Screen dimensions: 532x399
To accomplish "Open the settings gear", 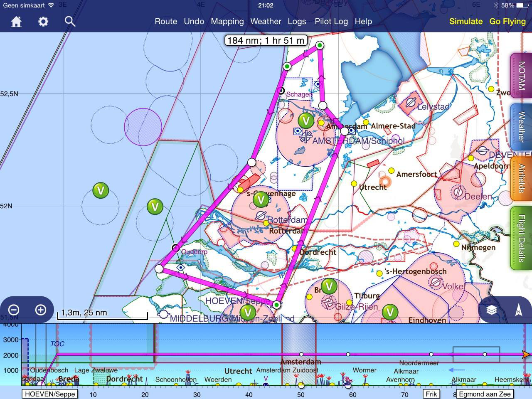I will tap(43, 22).
